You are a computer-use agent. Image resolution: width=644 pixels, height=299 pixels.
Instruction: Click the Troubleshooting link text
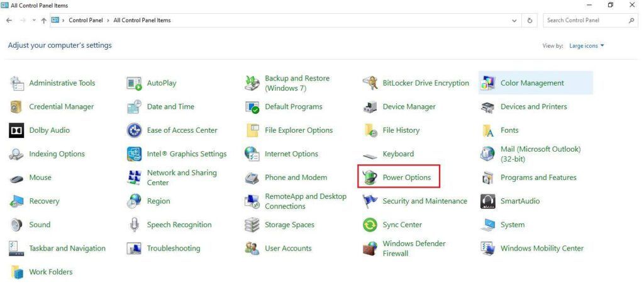[174, 249]
